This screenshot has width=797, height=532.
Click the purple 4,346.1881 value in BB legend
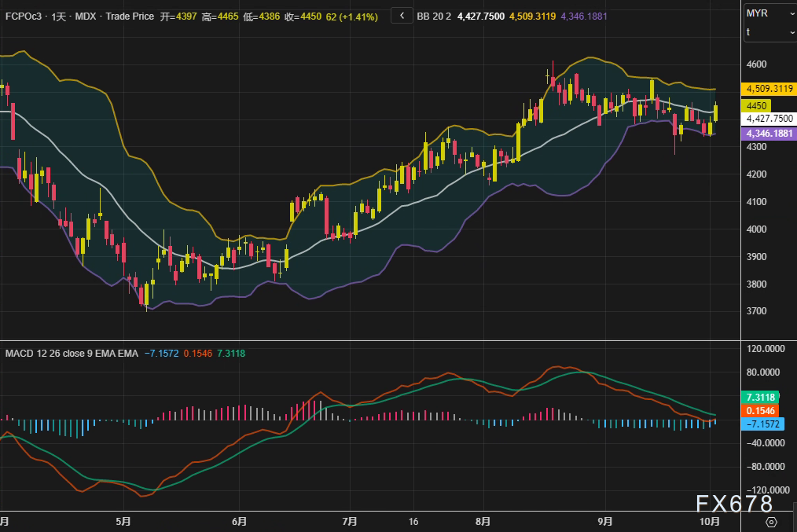coord(583,16)
